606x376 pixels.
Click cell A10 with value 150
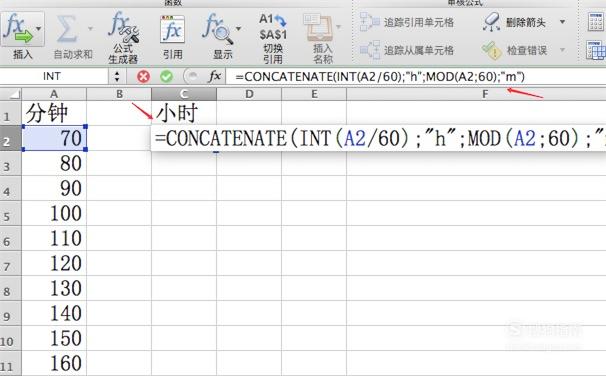point(54,338)
